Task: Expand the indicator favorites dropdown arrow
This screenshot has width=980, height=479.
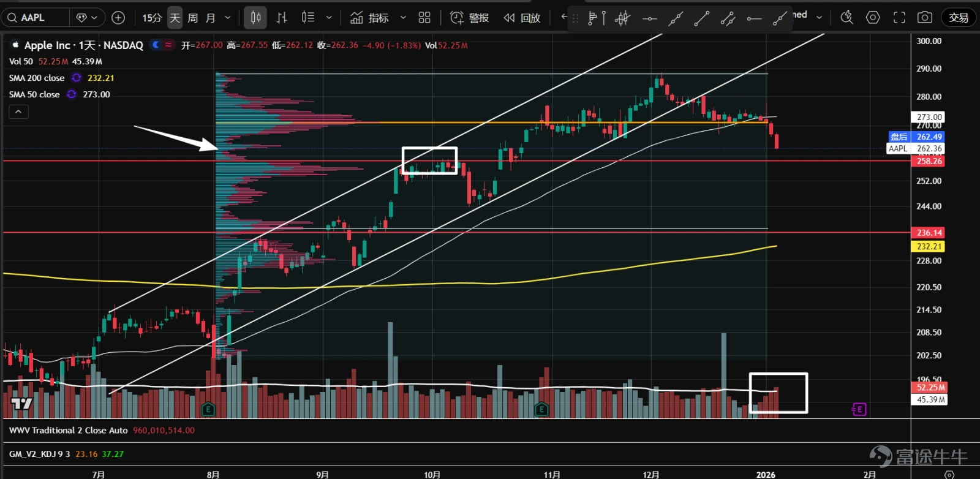Action: [403, 18]
